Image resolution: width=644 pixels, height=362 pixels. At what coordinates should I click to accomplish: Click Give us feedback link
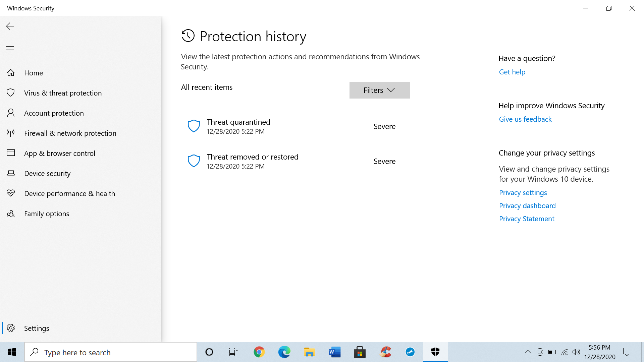click(x=525, y=119)
